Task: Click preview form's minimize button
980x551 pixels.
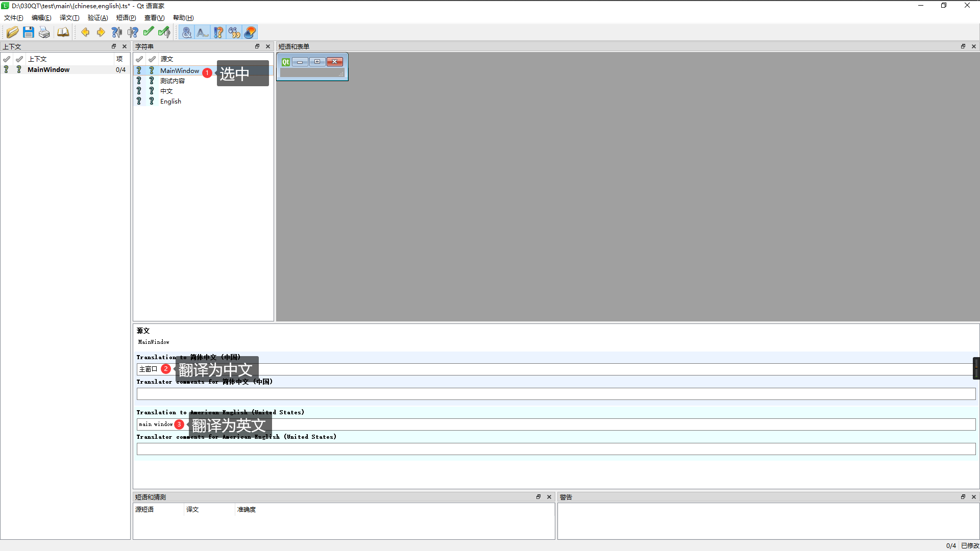Action: (300, 62)
